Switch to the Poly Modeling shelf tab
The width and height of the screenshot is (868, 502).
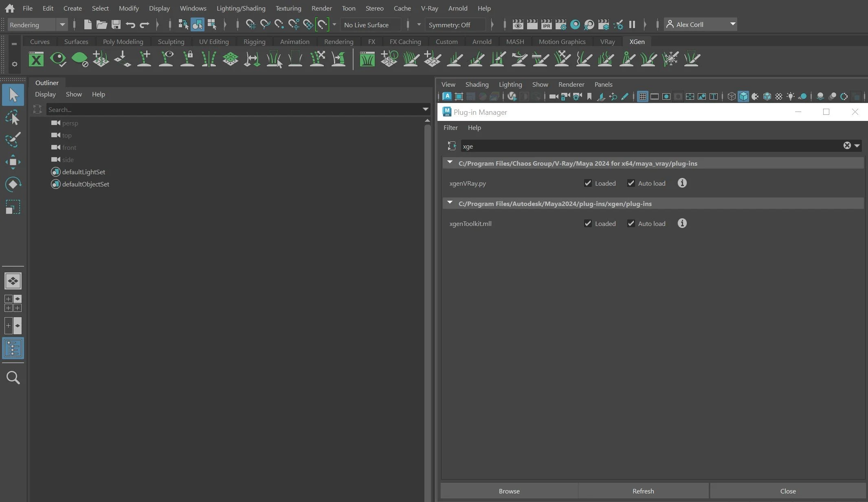(123, 41)
